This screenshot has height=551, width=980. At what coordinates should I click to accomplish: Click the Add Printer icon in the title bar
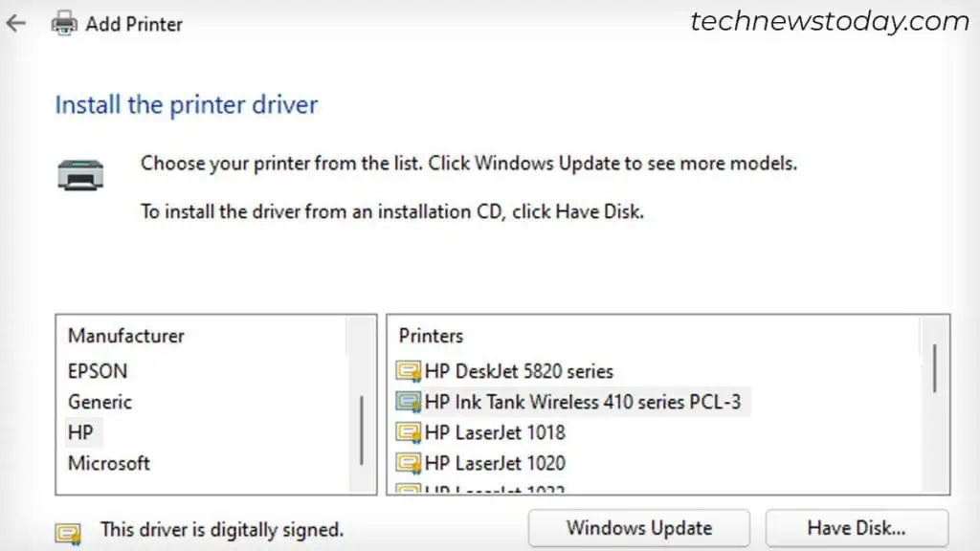(x=63, y=23)
